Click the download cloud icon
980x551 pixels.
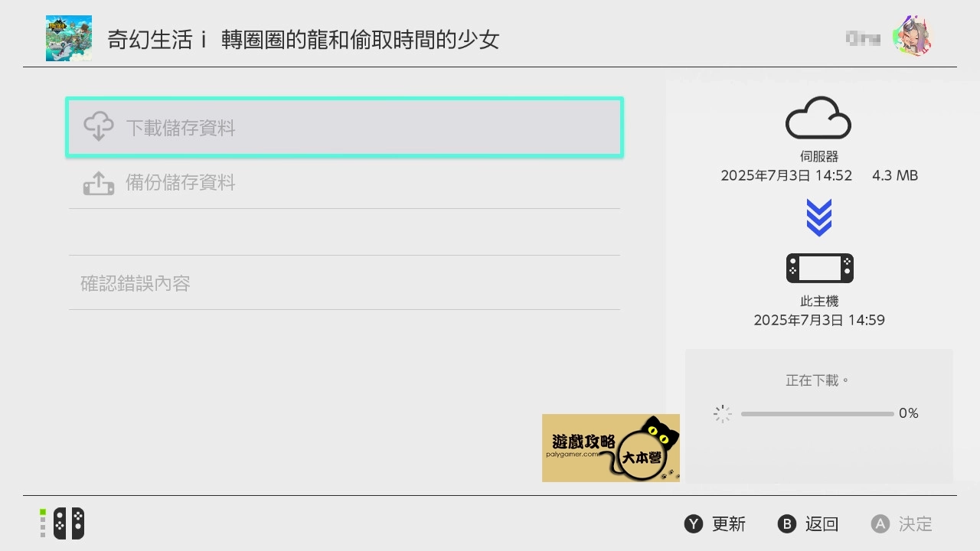click(x=99, y=127)
